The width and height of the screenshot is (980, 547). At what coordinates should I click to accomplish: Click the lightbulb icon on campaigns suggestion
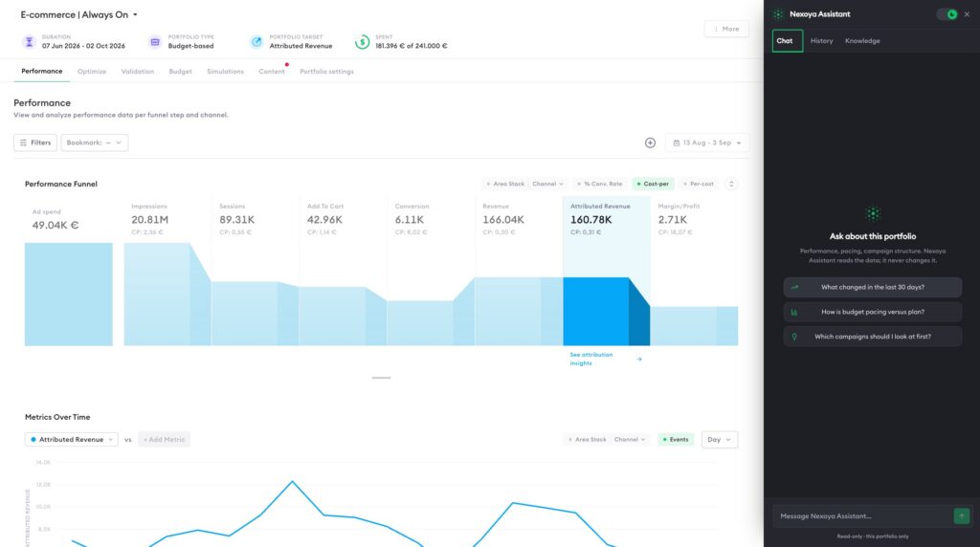[x=794, y=337]
